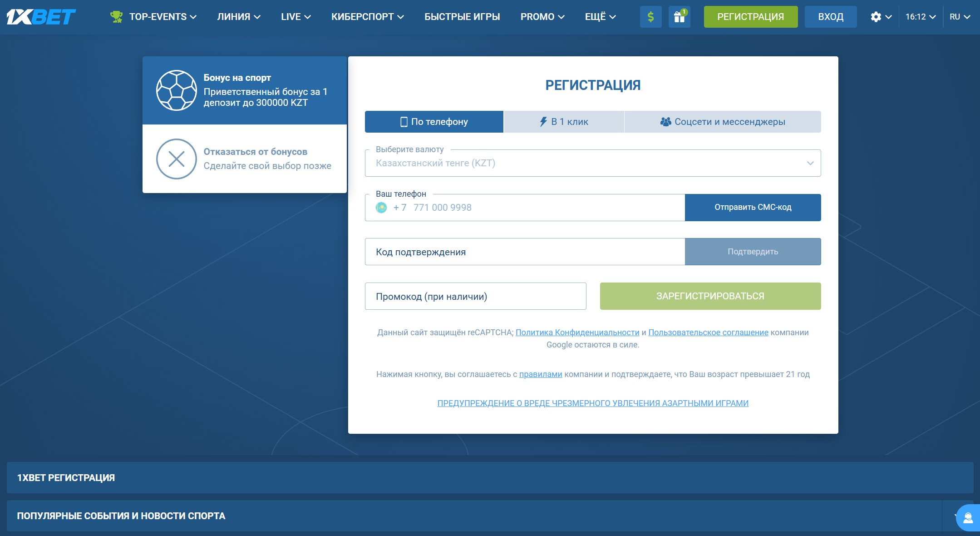Expand ПОПУЛЯРНЫЕ СОБЫТИЯ И НОВОСТИ СПОРТА section
The image size is (980, 536).
point(490,516)
